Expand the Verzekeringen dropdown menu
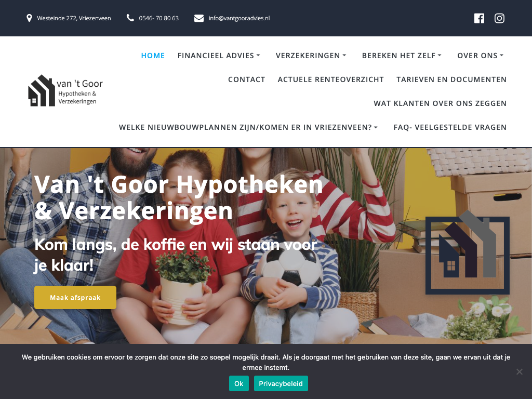 point(311,56)
